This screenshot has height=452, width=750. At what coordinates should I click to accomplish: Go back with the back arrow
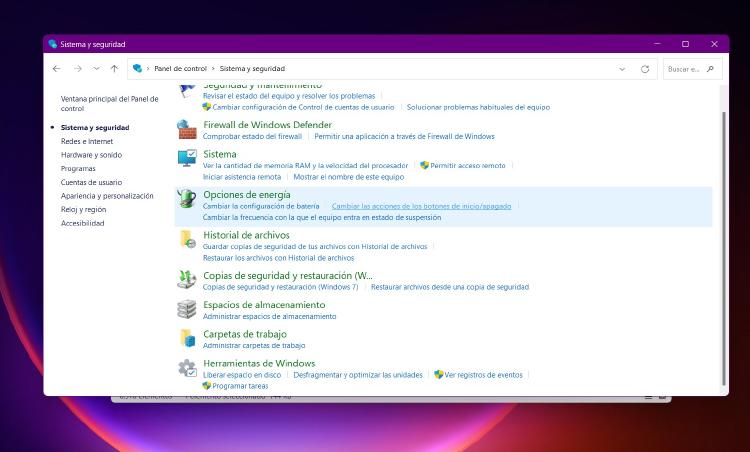click(x=56, y=69)
